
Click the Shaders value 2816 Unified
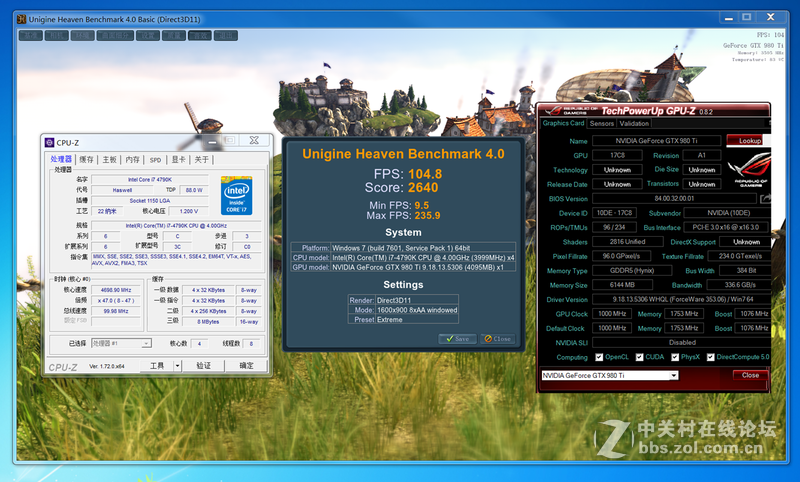(628, 242)
